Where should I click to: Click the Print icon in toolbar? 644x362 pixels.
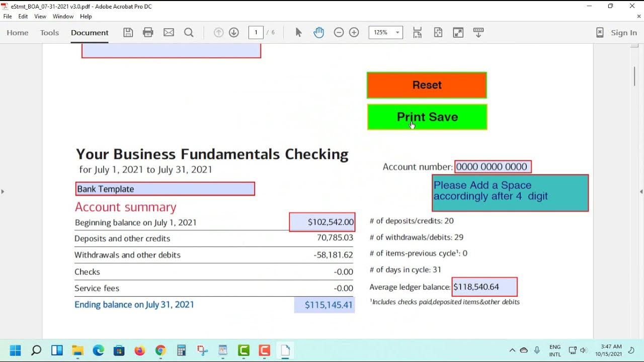pyautogui.click(x=148, y=33)
